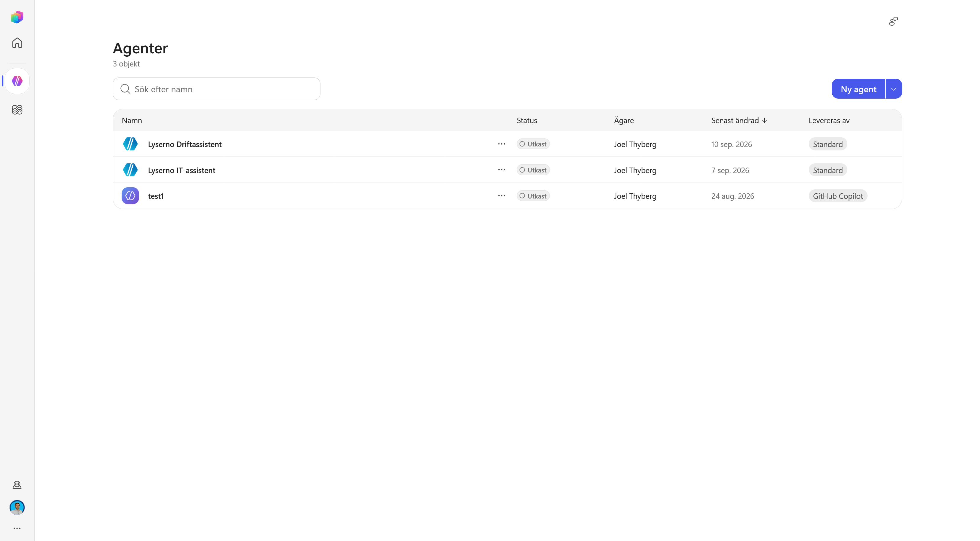Click the Lyserno Driftassistent agent icon
This screenshot has width=980, height=541.
[130, 144]
